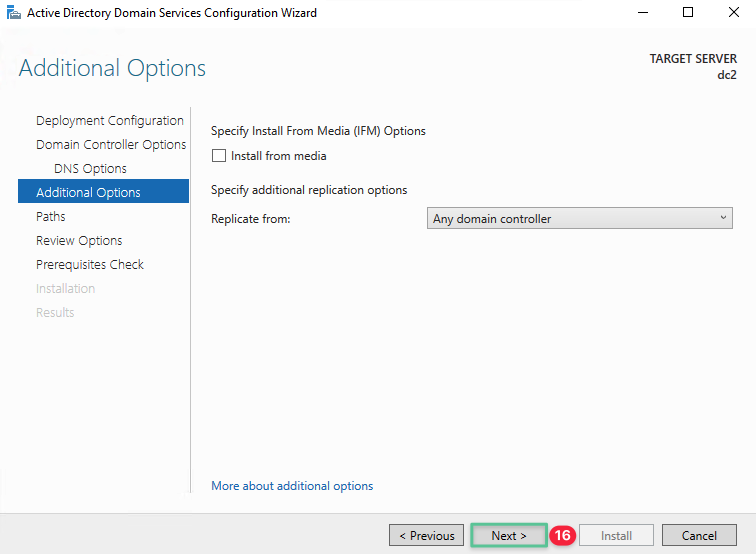Maximize the configuration wizard window
This screenshot has height=554, width=756.
(x=688, y=13)
